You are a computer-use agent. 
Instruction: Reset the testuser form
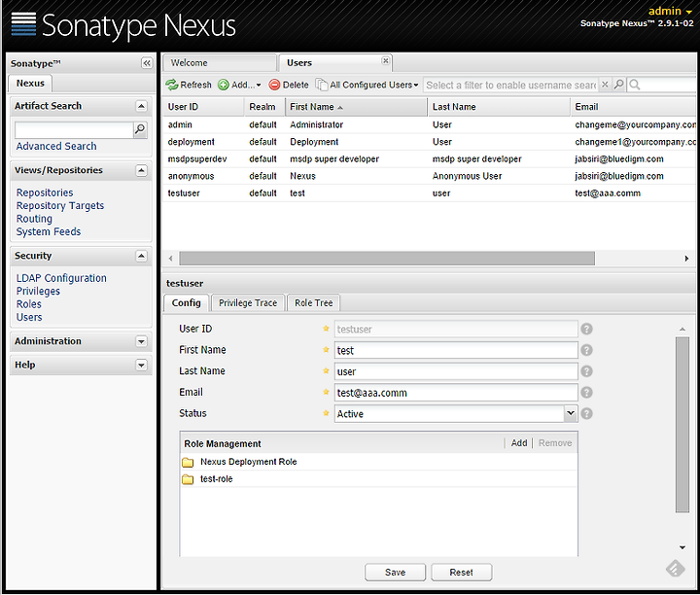click(x=461, y=573)
